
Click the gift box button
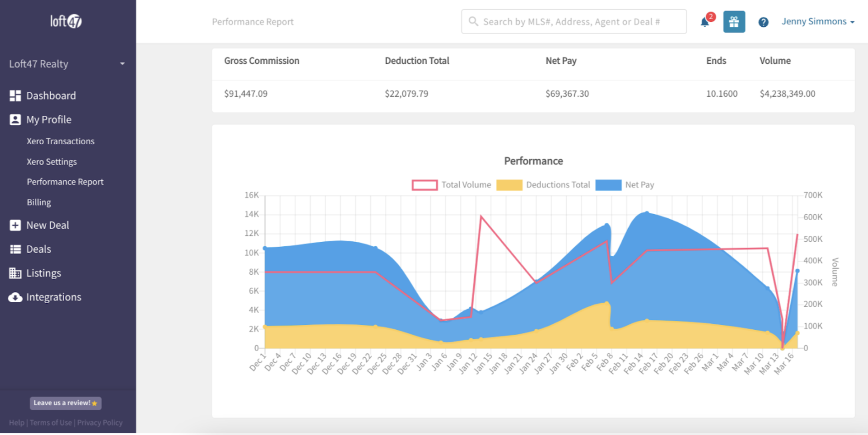coord(734,22)
